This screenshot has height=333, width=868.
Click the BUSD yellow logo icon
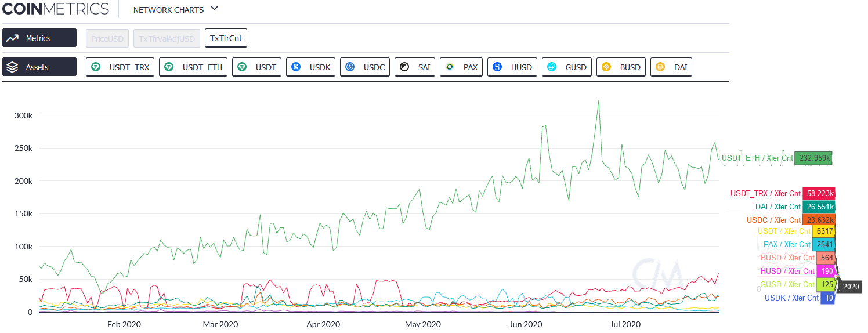click(607, 67)
